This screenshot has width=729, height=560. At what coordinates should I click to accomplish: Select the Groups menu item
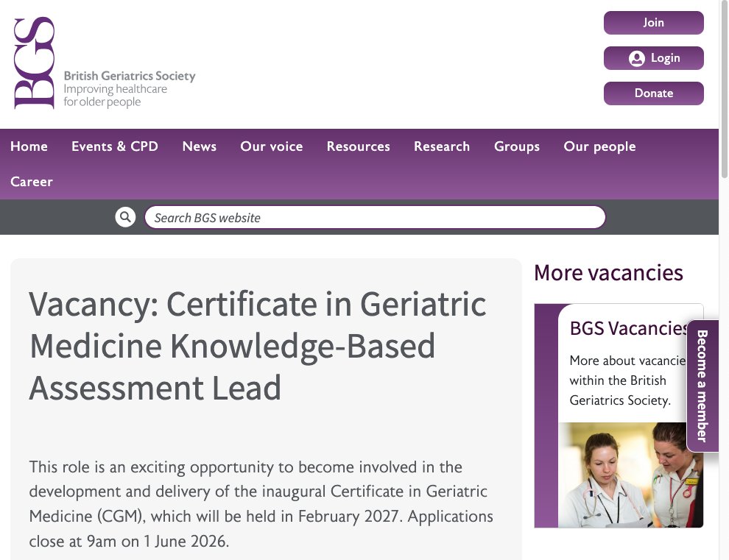(x=517, y=146)
